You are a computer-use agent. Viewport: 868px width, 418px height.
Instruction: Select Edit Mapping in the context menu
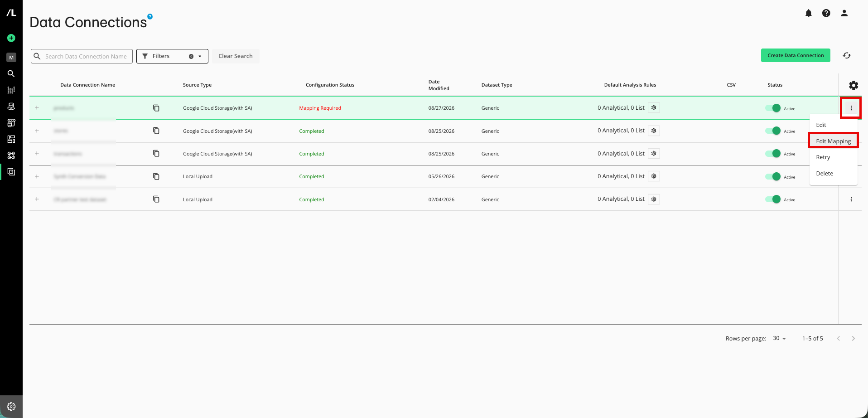[x=833, y=141]
